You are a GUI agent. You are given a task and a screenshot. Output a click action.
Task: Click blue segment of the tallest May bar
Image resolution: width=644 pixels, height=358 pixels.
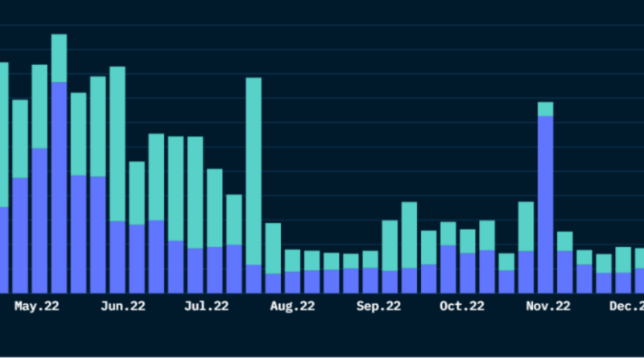tap(59, 185)
